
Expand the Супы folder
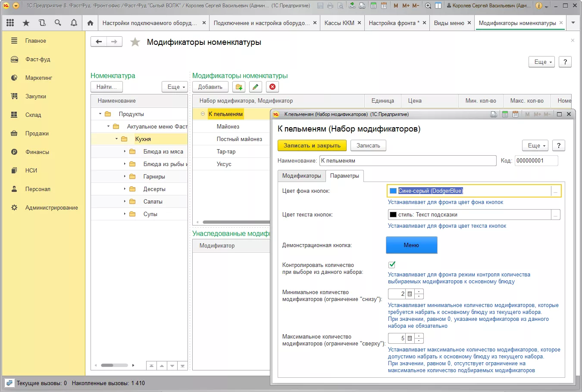point(125,214)
